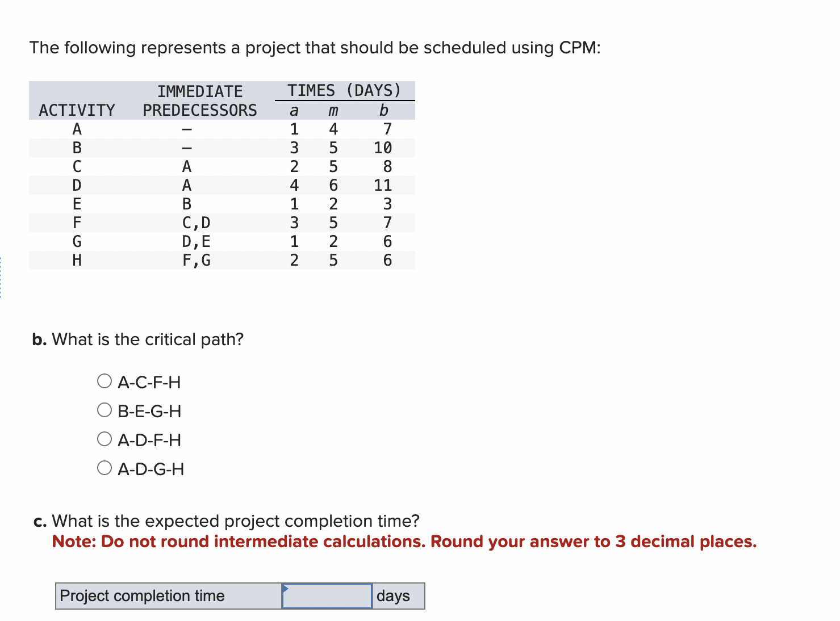Click the project completion time input field
Screen dimensions: 840x621
328,596
